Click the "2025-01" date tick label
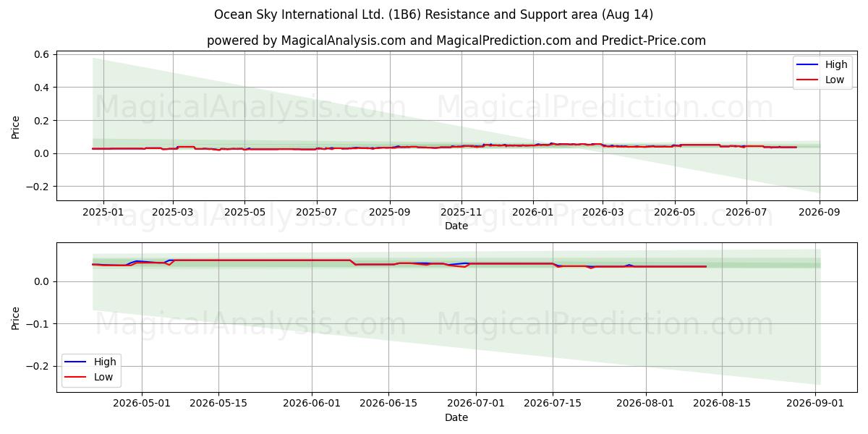 tap(103, 212)
